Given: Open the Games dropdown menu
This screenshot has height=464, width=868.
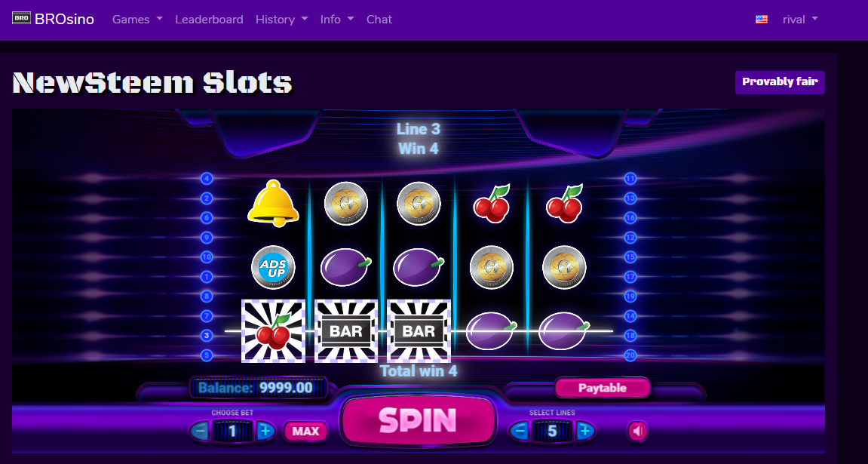Looking at the screenshot, I should tap(137, 20).
